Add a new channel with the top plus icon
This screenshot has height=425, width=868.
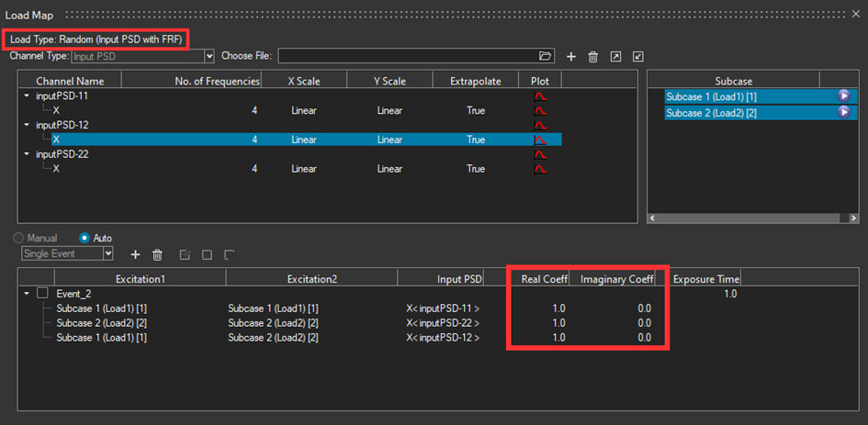pos(570,57)
